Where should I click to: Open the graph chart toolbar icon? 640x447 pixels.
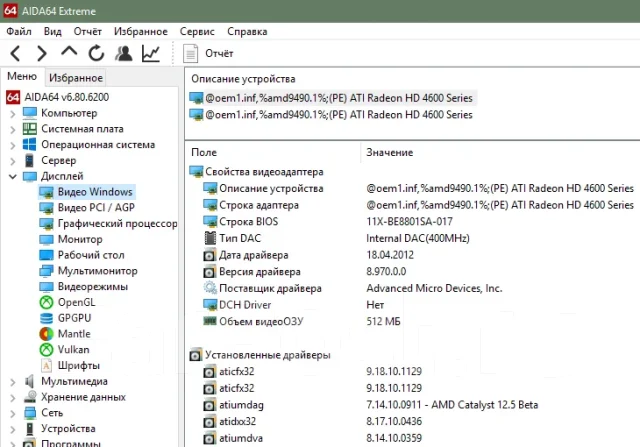pos(151,53)
